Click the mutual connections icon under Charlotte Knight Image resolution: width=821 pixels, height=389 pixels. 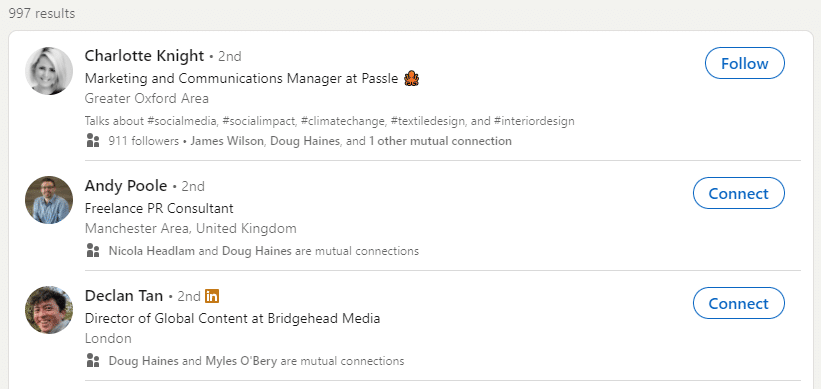pos(93,140)
